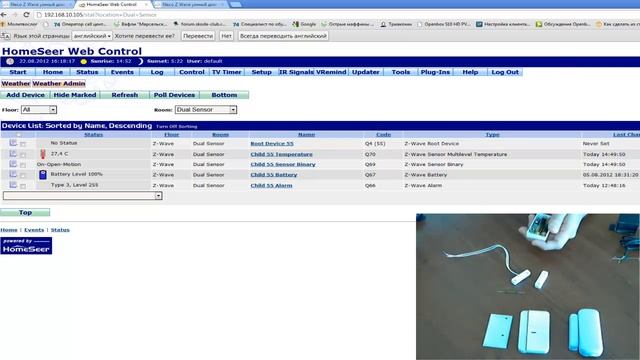The image size is (640, 360).
Task: Open the VRemind menu item
Action: (331, 72)
